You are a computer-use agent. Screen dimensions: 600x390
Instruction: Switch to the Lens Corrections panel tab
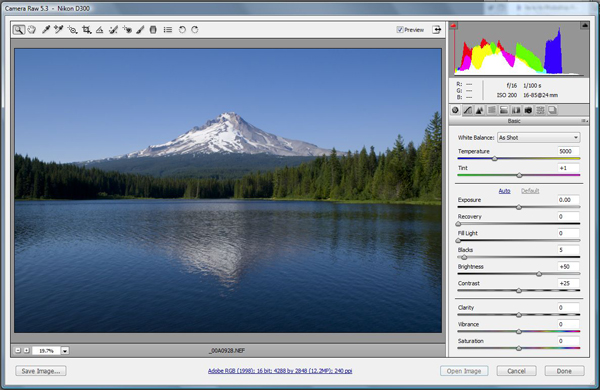(x=516, y=110)
